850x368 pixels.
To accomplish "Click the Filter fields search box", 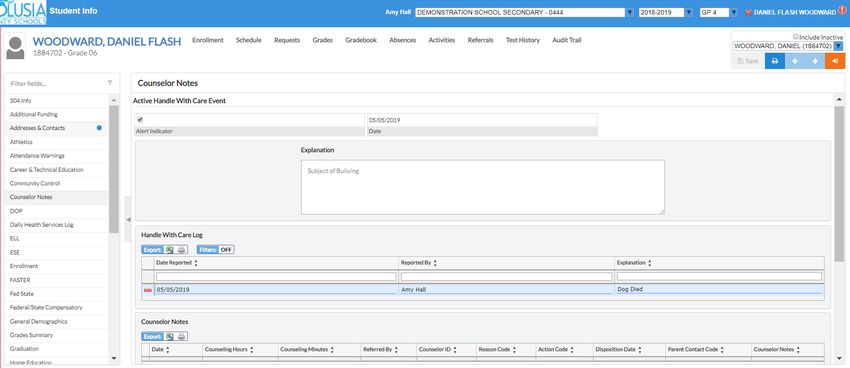I will pos(57,83).
